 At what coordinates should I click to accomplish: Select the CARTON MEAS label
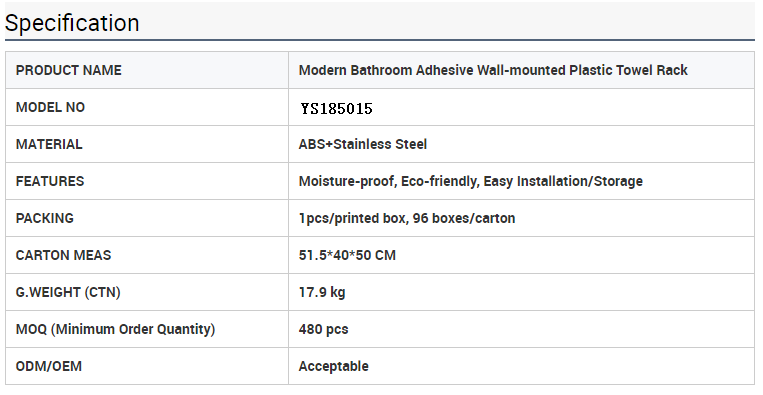[63, 255]
